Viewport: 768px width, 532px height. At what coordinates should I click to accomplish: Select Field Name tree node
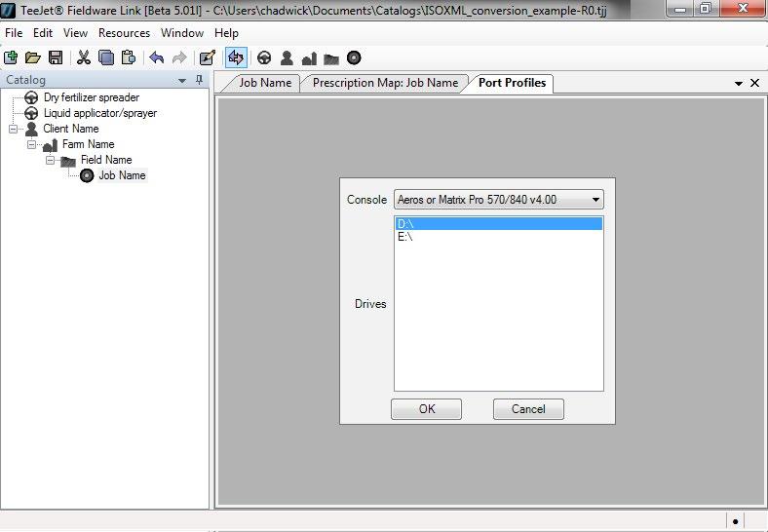106,160
